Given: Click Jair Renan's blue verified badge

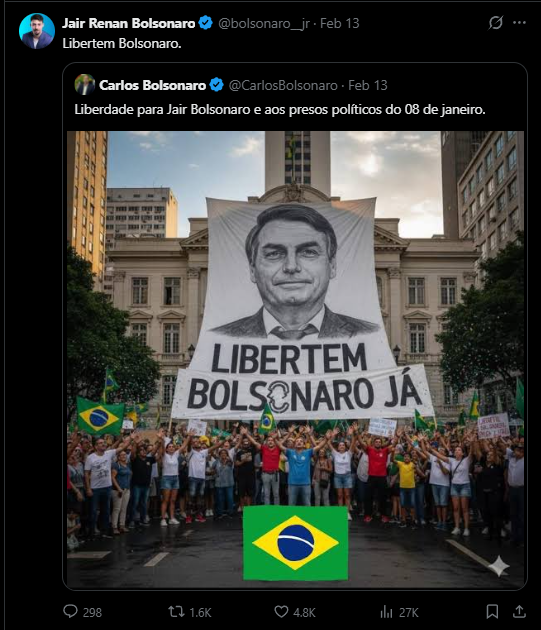Looking at the screenshot, I should (x=206, y=22).
